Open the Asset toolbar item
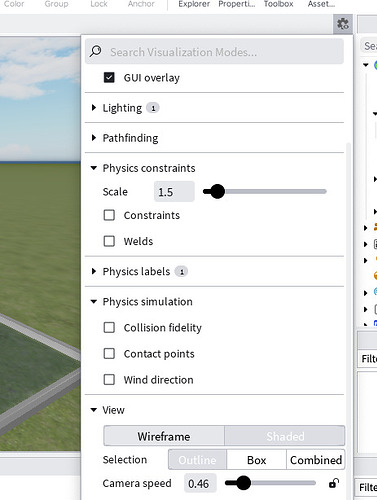Viewport: 377px width, 500px height. (x=321, y=4)
